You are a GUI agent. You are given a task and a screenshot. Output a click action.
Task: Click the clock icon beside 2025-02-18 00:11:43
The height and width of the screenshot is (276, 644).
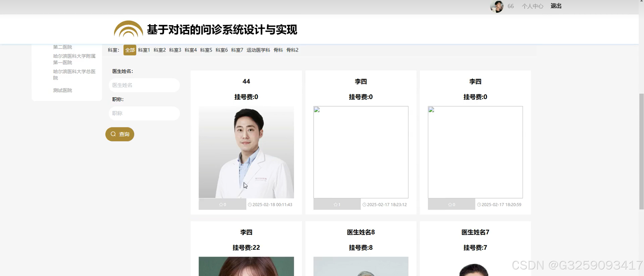[x=250, y=205]
